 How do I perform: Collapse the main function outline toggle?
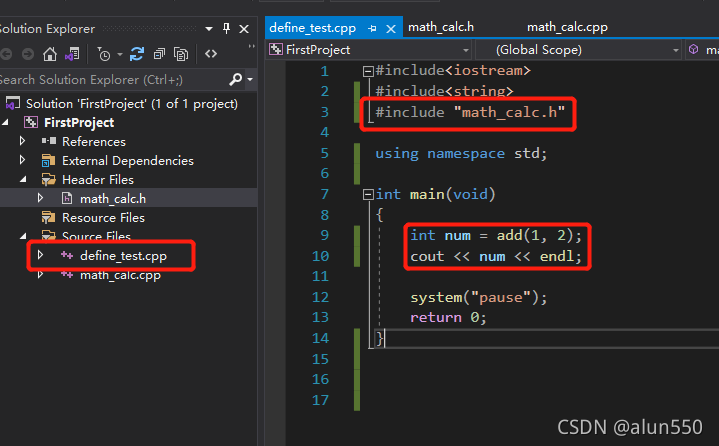pyautogui.click(x=368, y=195)
